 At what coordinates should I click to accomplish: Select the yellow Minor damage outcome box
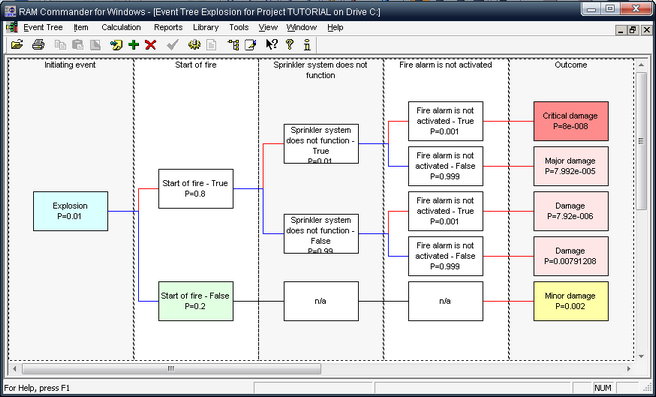tap(571, 301)
